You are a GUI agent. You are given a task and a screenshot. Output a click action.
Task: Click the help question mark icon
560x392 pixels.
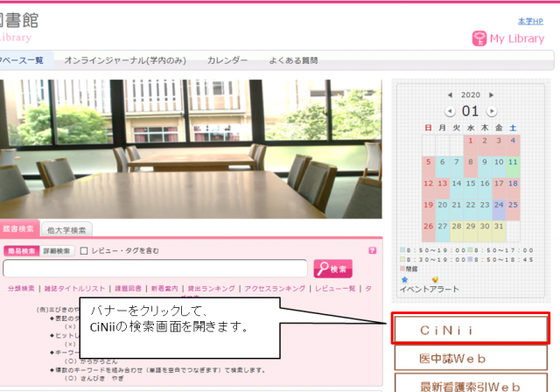[373, 251]
